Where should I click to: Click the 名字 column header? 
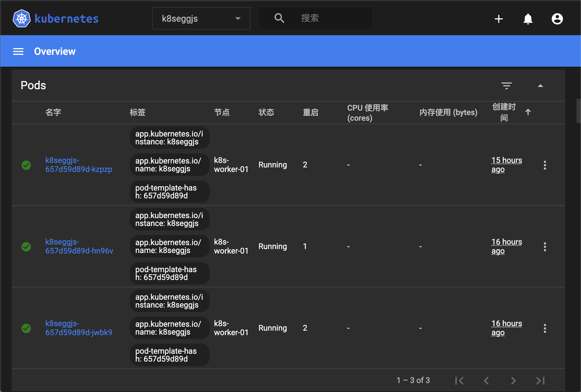coord(53,112)
